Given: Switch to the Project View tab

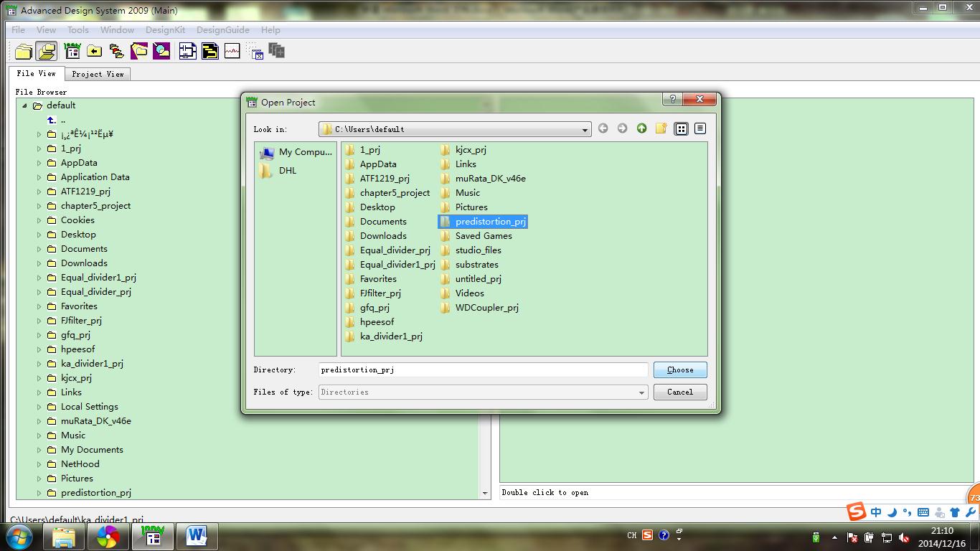Looking at the screenshot, I should tap(98, 74).
